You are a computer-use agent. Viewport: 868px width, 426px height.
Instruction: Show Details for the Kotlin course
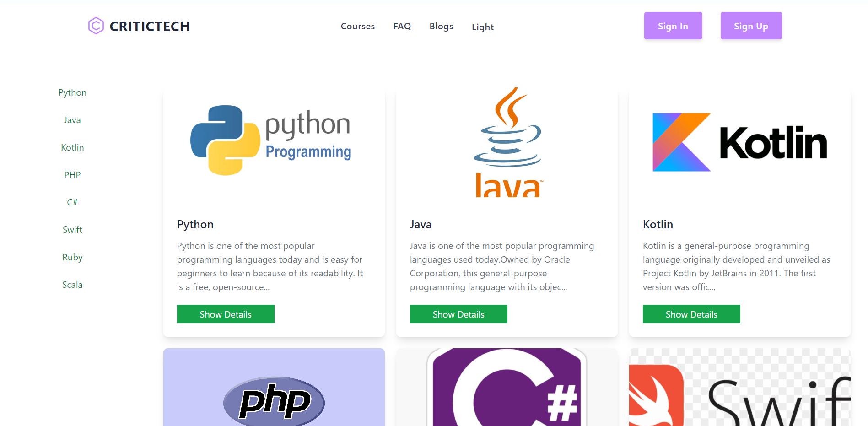[x=691, y=314]
